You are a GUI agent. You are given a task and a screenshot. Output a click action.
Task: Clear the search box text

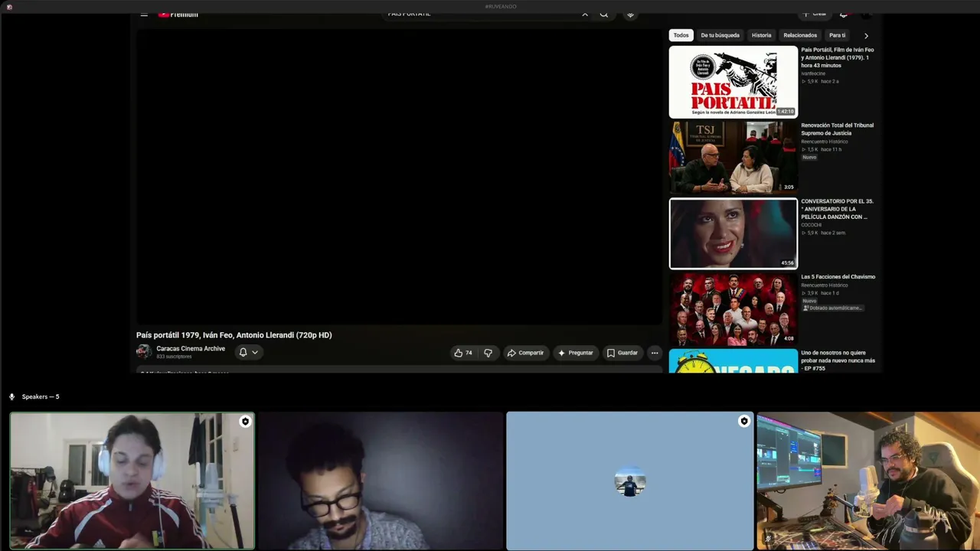pyautogui.click(x=585, y=14)
